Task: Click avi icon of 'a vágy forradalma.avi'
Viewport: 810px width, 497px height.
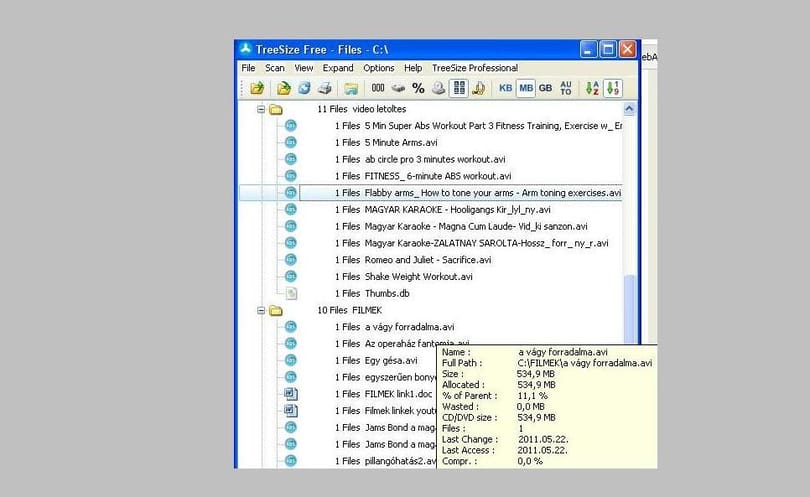Action: point(291,327)
